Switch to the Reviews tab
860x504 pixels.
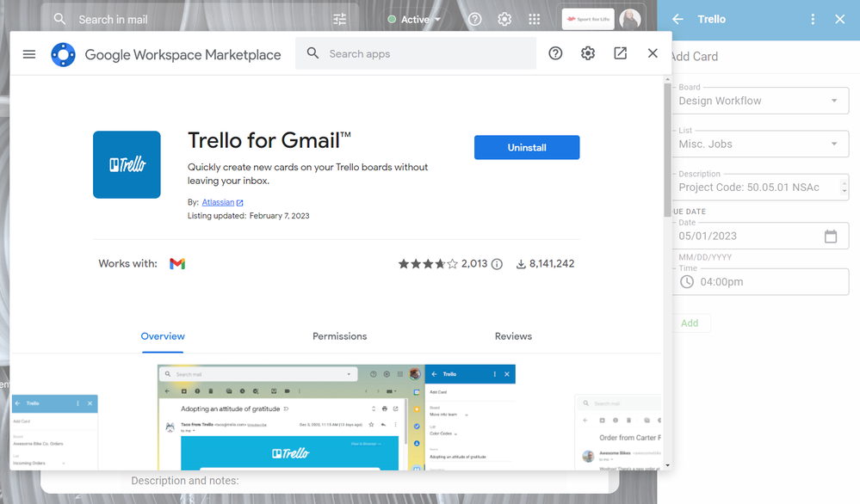(513, 335)
